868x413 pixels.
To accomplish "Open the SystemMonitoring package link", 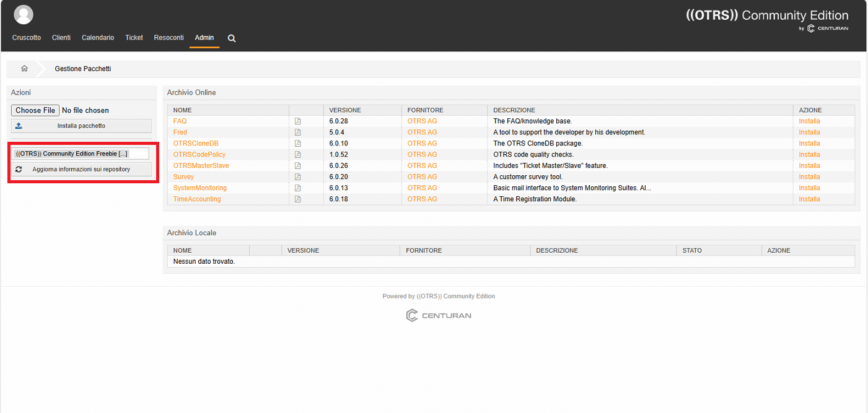I will pyautogui.click(x=200, y=188).
